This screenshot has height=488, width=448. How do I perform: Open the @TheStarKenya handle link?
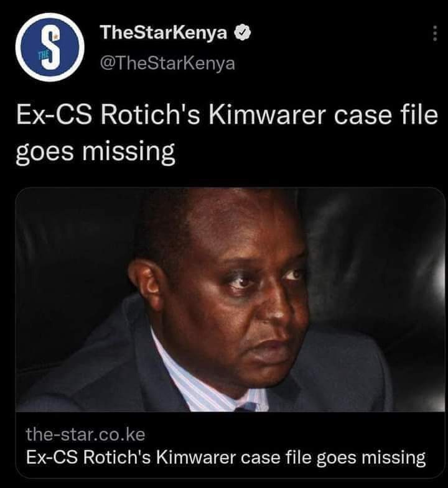tap(167, 63)
